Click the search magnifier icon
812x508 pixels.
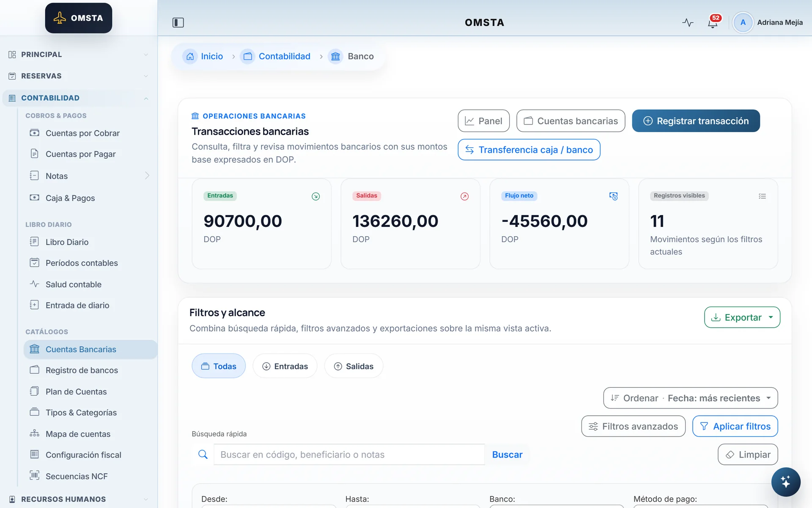[x=203, y=454]
